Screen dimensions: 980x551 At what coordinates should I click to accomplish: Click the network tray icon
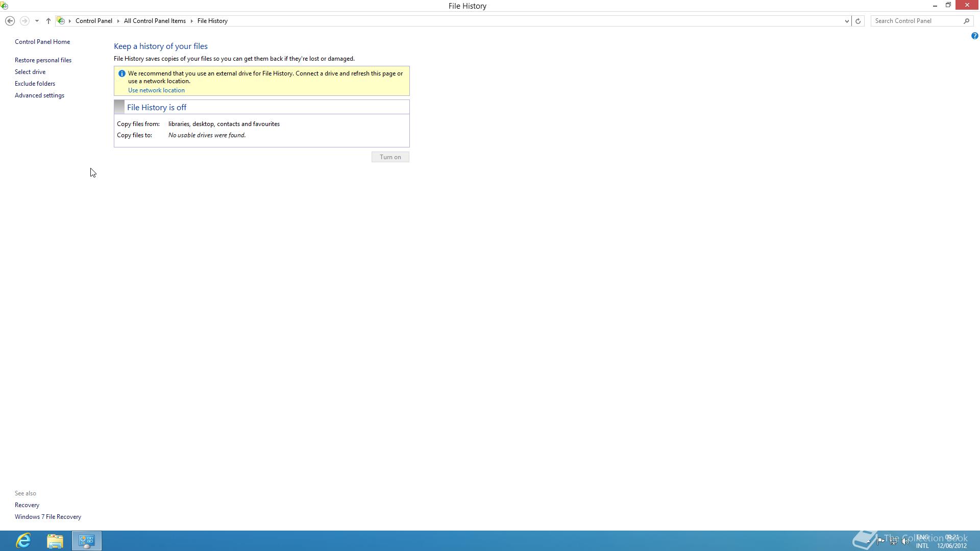click(x=893, y=541)
